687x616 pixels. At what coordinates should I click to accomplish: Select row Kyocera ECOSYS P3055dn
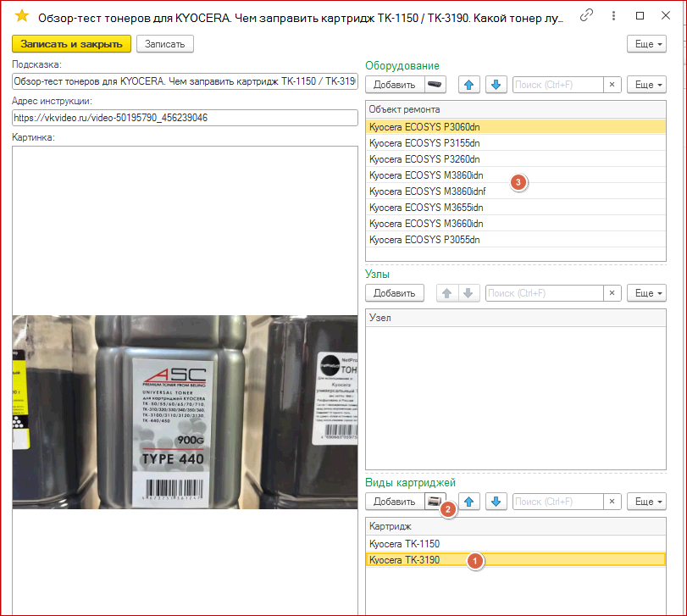pyautogui.click(x=516, y=240)
